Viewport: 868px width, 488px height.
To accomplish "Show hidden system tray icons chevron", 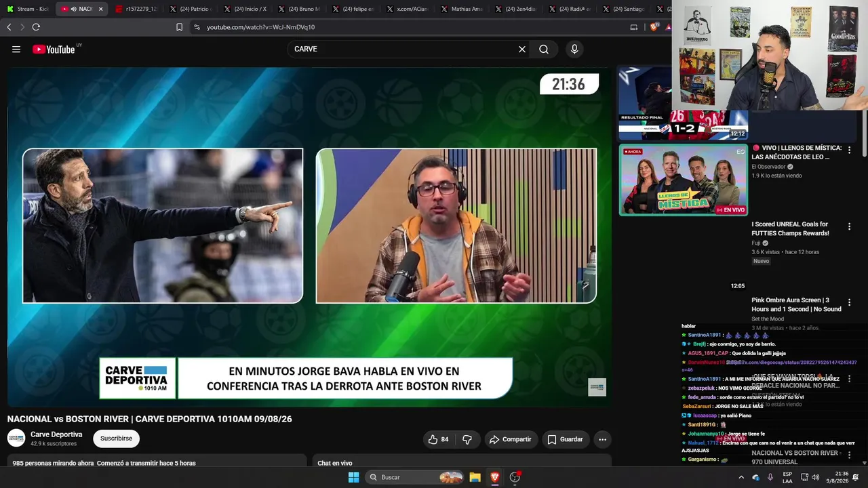I will pyautogui.click(x=741, y=477).
